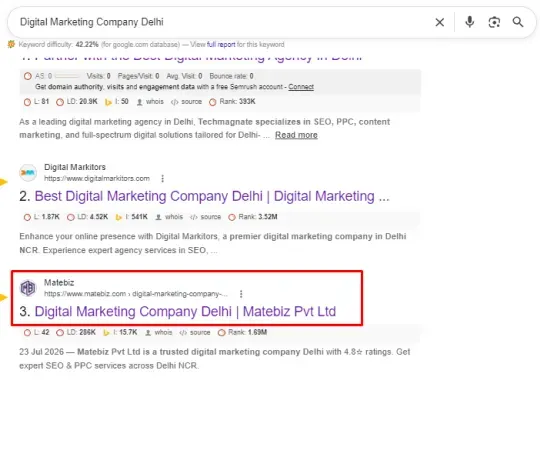Click Bing index icon showing I: 541K
The height and width of the screenshot is (450, 540).
119,217
